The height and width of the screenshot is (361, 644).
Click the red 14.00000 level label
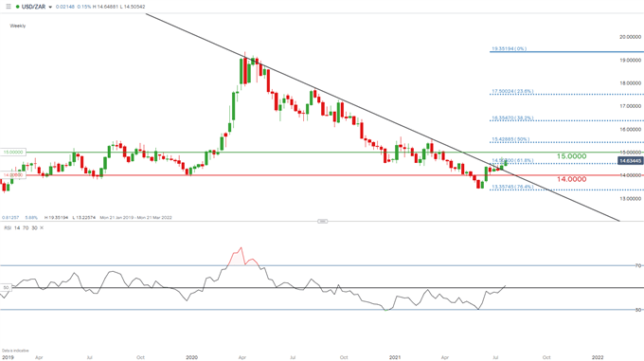point(13,175)
